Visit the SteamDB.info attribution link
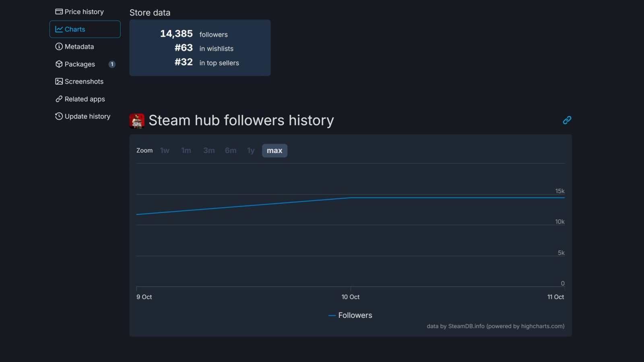Viewport: 644px width, 362px height. coord(467,326)
